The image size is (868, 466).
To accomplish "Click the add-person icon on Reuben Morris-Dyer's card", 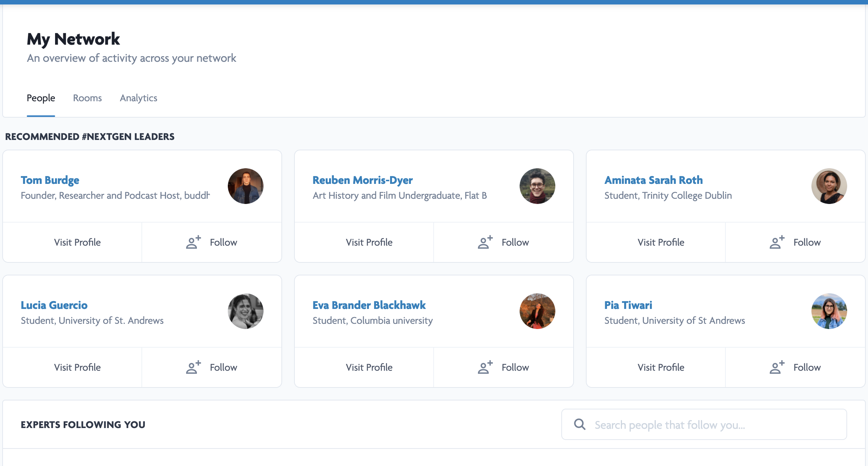I will (485, 242).
